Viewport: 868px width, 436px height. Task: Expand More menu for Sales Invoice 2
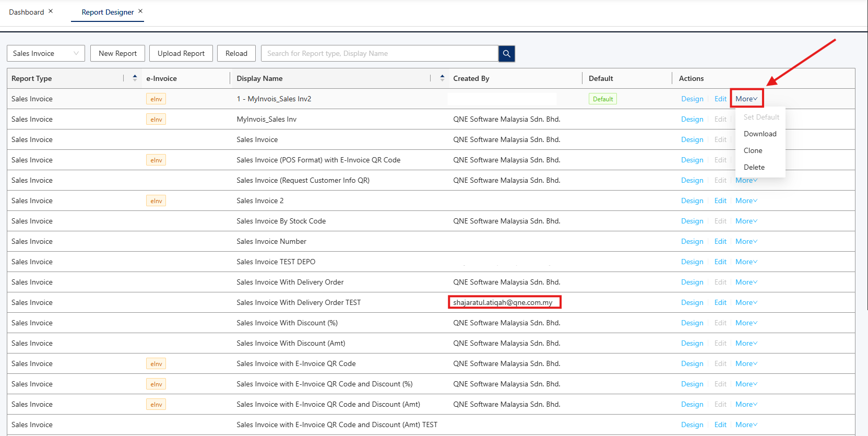pyautogui.click(x=746, y=201)
